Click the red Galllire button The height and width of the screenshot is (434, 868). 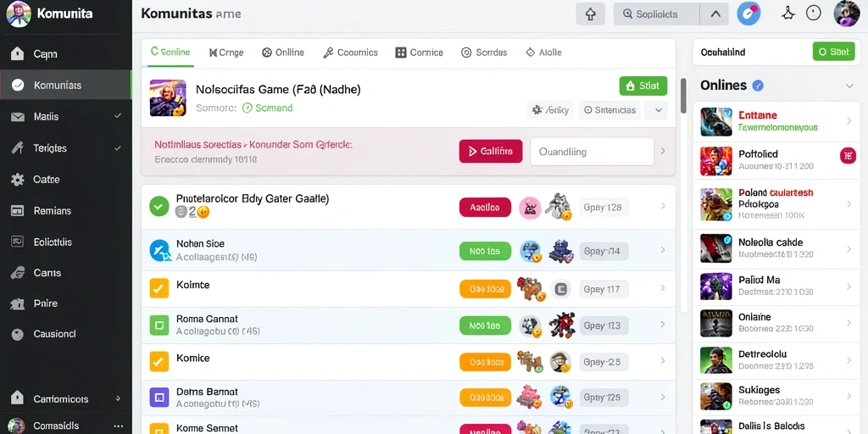click(491, 151)
